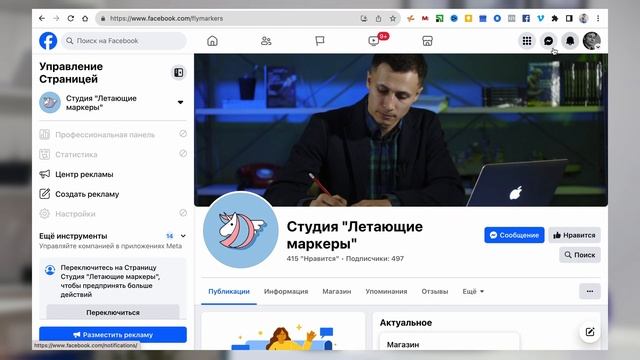Screen dimensions: 640x360
Task: Click the padlock site info icon
Action: click(x=103, y=18)
